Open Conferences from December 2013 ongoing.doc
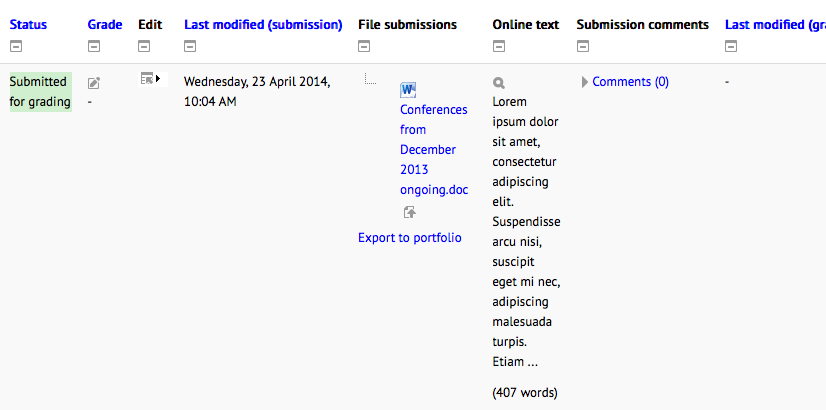This screenshot has width=826, height=410. point(434,150)
